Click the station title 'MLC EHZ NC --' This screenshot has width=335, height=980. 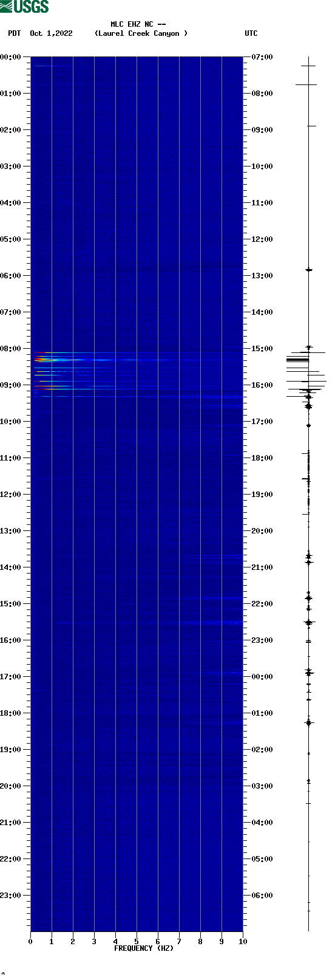pyautogui.click(x=138, y=24)
